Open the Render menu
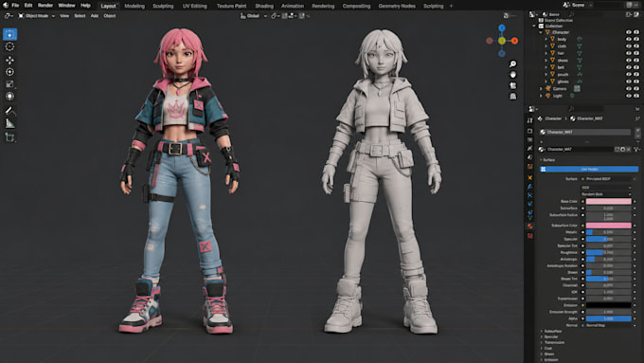This screenshot has height=363, width=644. click(45, 6)
